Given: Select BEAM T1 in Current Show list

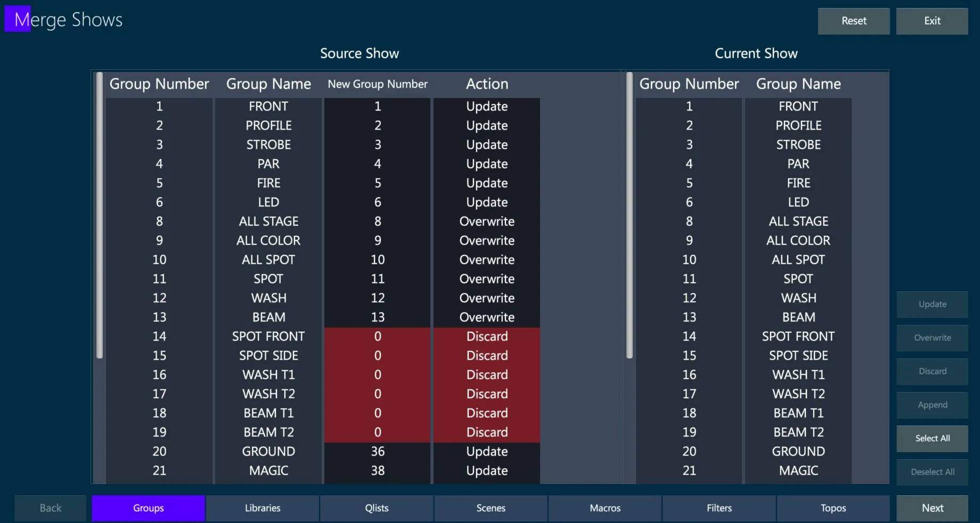Looking at the screenshot, I should [x=798, y=413].
